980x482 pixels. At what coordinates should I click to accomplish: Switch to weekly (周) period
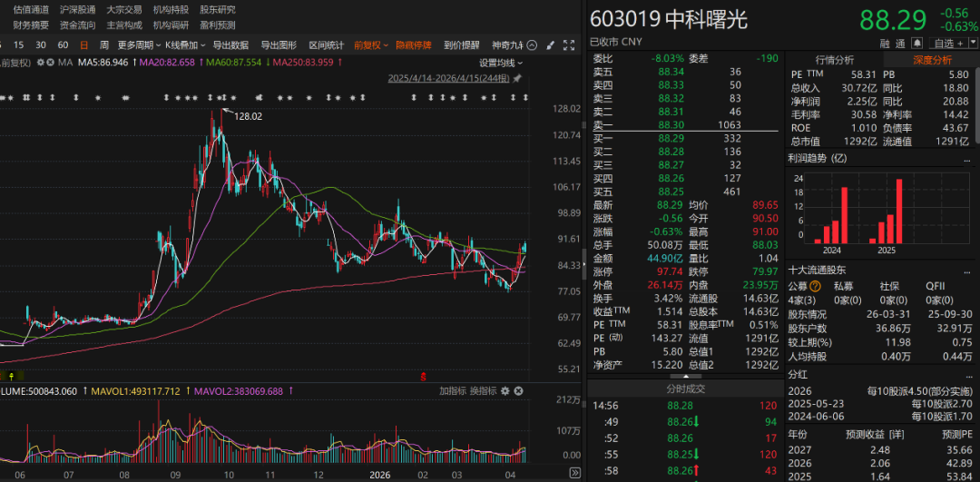(x=103, y=44)
